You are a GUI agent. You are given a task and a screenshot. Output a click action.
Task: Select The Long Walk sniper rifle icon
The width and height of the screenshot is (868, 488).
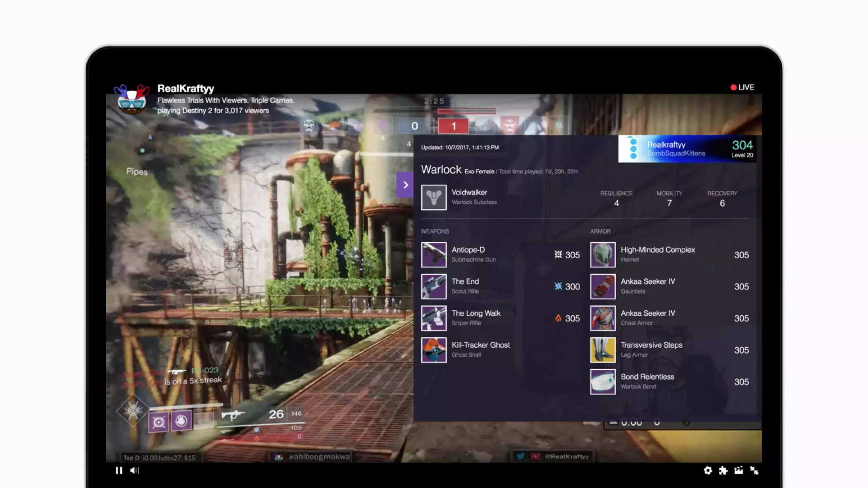pyautogui.click(x=434, y=318)
